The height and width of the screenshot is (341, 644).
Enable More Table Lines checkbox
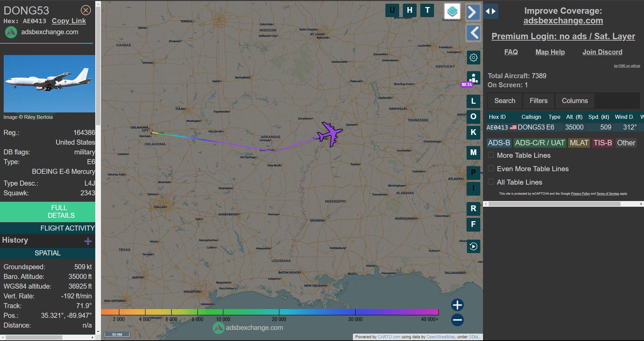[x=491, y=155]
